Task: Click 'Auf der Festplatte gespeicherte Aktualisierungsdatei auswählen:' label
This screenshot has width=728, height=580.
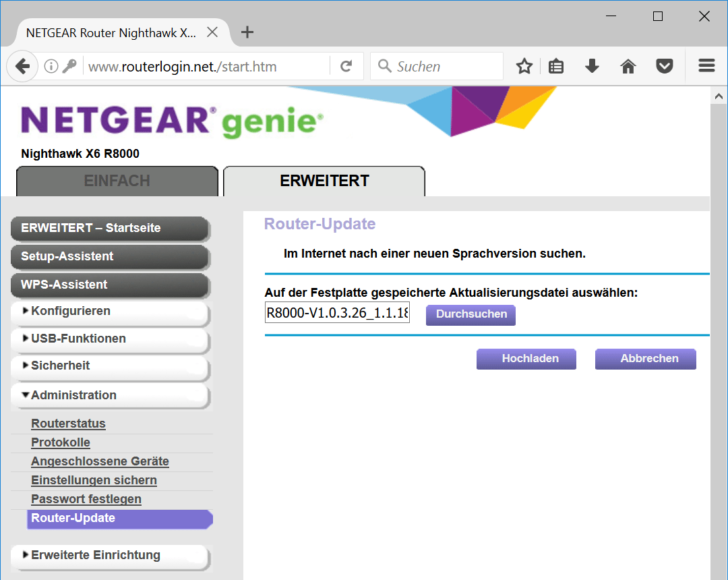Action: [451, 293]
